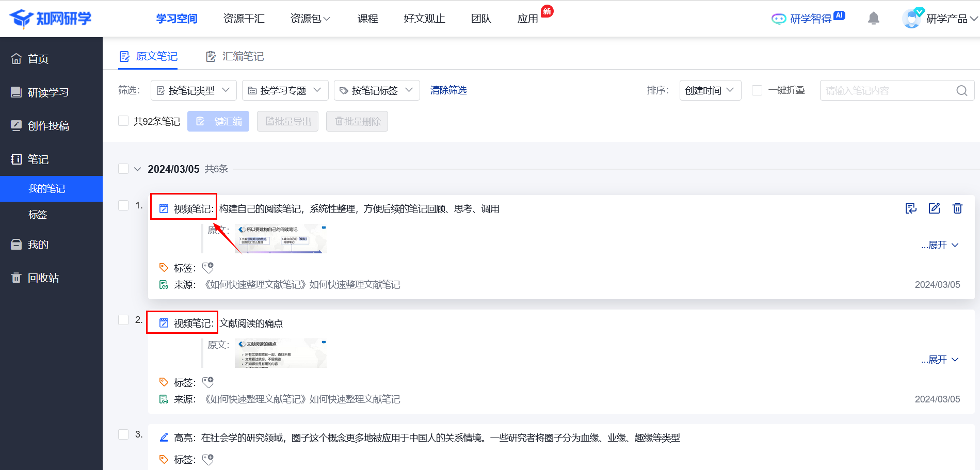The image size is (980, 470).
Task: Collapse the 2024/03/05 date group
Action: pos(137,169)
